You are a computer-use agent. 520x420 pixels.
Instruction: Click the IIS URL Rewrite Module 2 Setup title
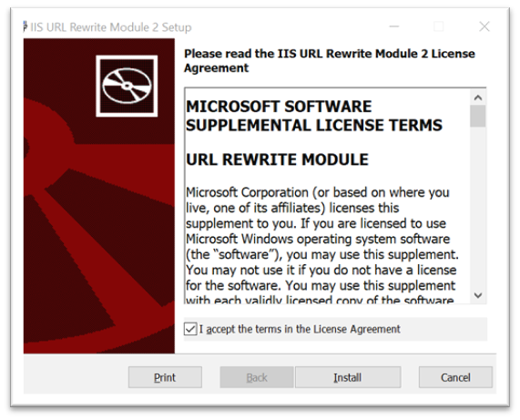click(x=111, y=27)
